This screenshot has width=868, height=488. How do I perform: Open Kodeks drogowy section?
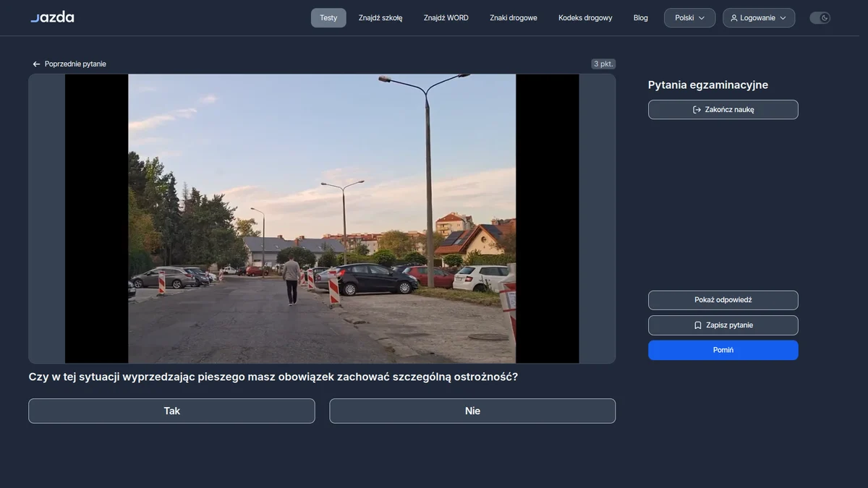pos(585,18)
